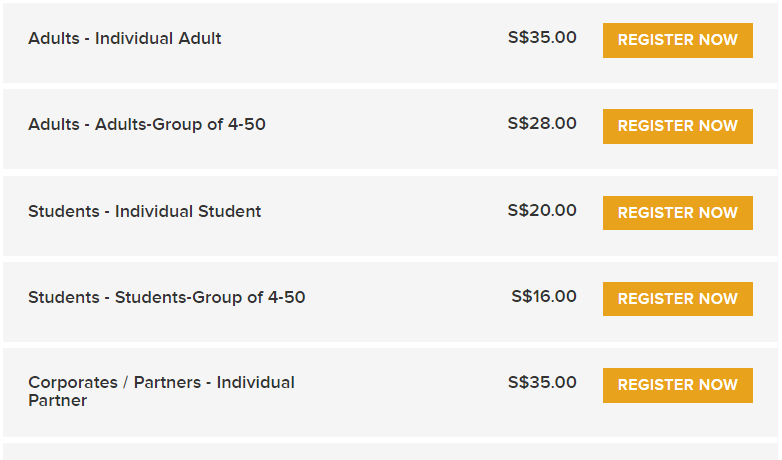This screenshot has height=460, width=782.
Task: Select the Adults - Adults-Group of 4-50 label
Action: tap(147, 124)
